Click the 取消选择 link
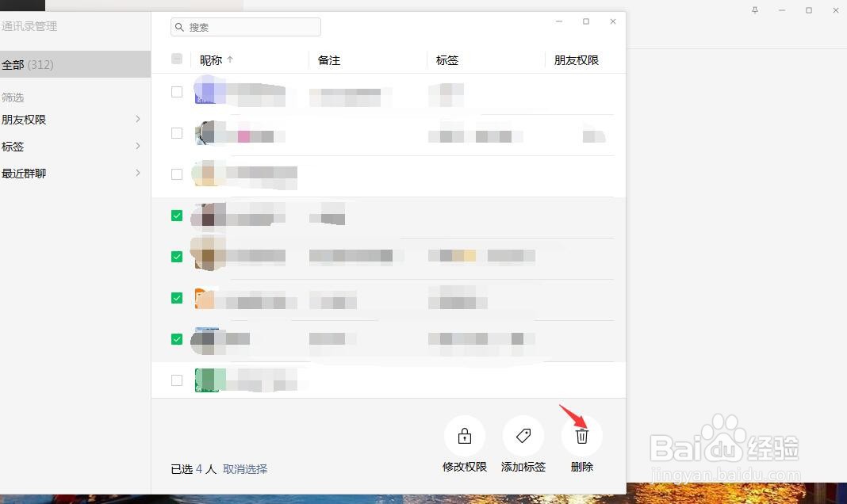Screen dimensions: 847x504 click(x=244, y=469)
